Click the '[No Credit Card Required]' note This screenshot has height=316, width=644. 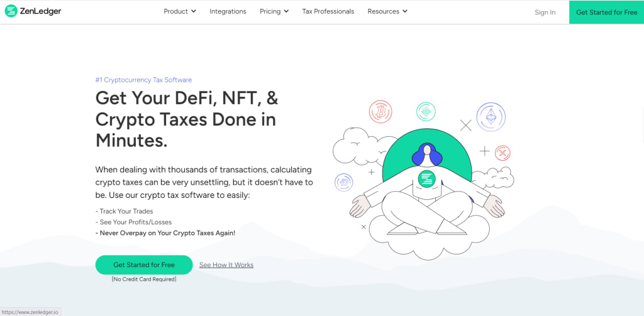coord(144,279)
